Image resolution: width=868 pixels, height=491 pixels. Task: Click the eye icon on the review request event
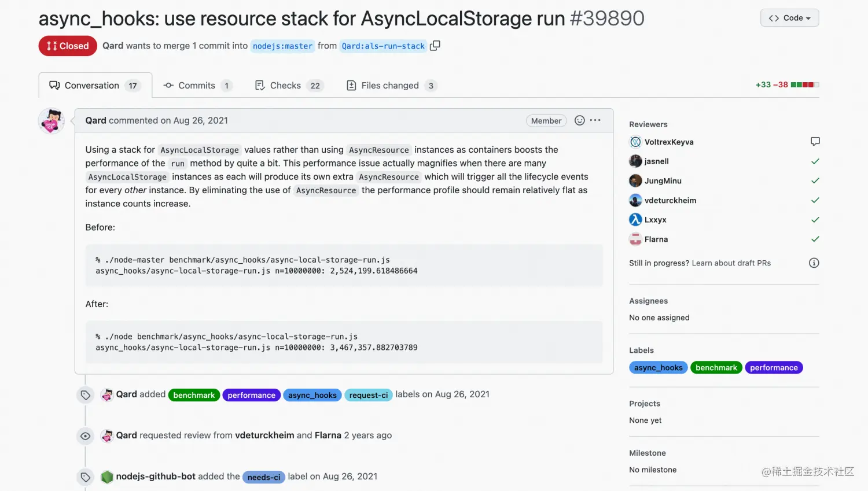[85, 436]
